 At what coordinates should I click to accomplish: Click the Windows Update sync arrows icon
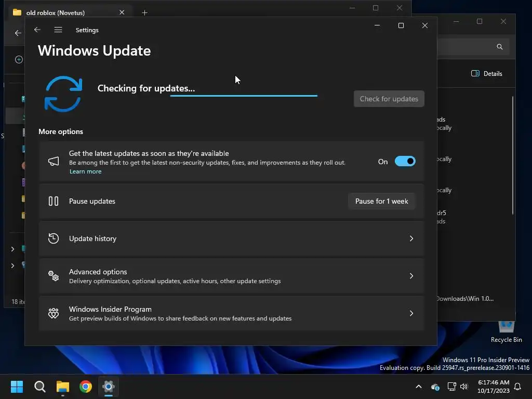(x=63, y=94)
